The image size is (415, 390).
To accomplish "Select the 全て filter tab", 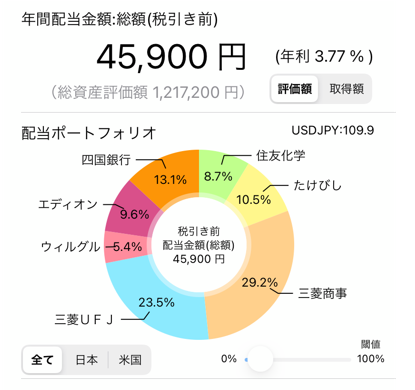I will pyautogui.click(x=42, y=360).
